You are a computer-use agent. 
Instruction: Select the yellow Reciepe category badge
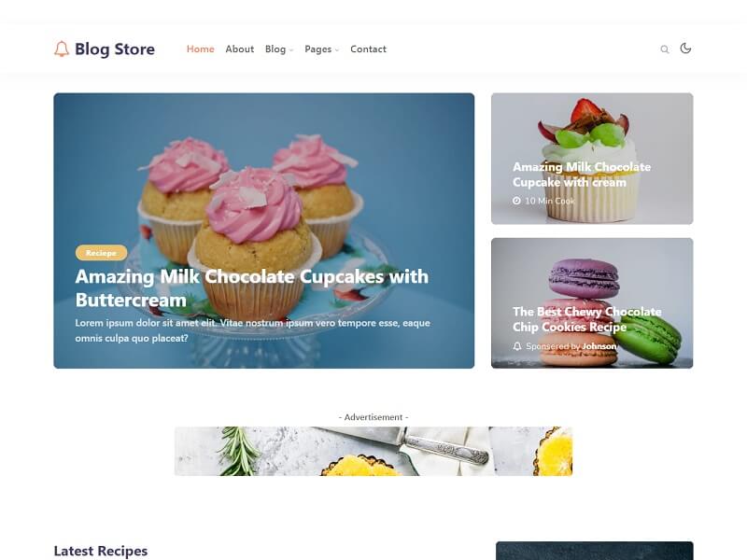[101, 253]
